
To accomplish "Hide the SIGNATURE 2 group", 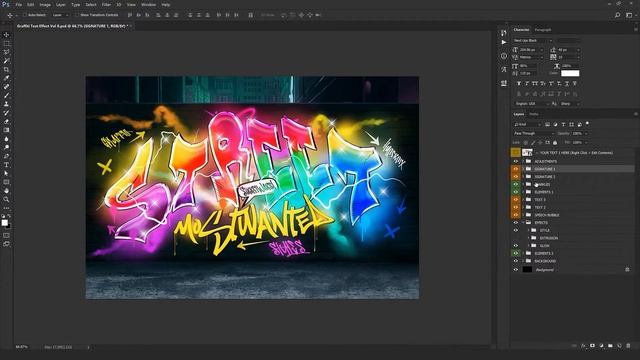I will pos(516,177).
